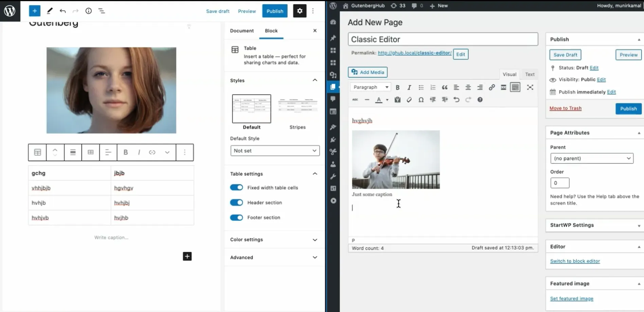Click Classic Editor bulleted list icon

(x=421, y=87)
